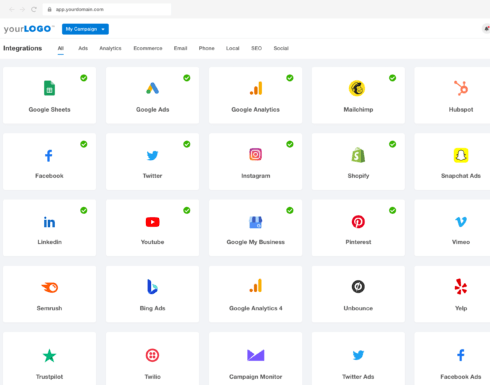Click the yourLOGO brand link

[x=29, y=29]
